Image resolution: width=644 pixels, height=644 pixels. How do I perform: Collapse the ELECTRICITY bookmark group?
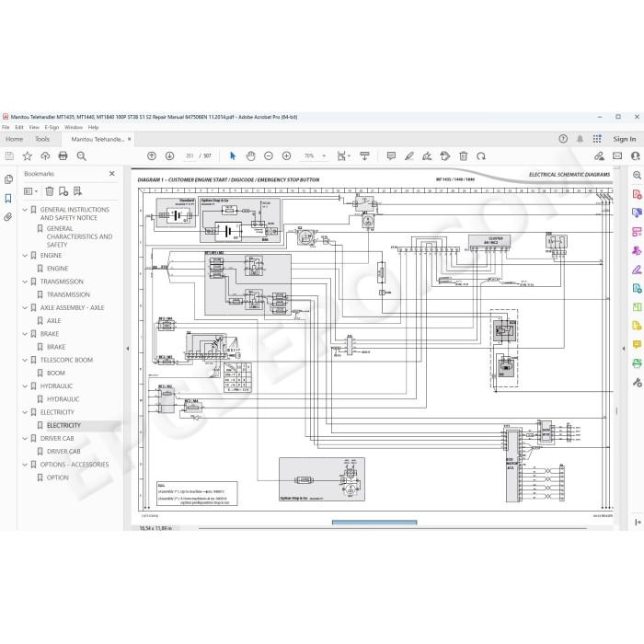[x=25, y=412]
